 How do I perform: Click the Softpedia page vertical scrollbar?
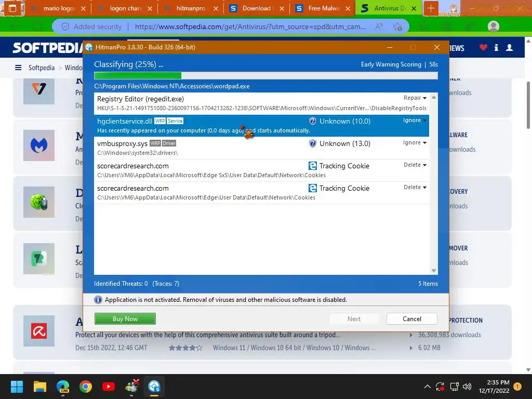[528, 105]
